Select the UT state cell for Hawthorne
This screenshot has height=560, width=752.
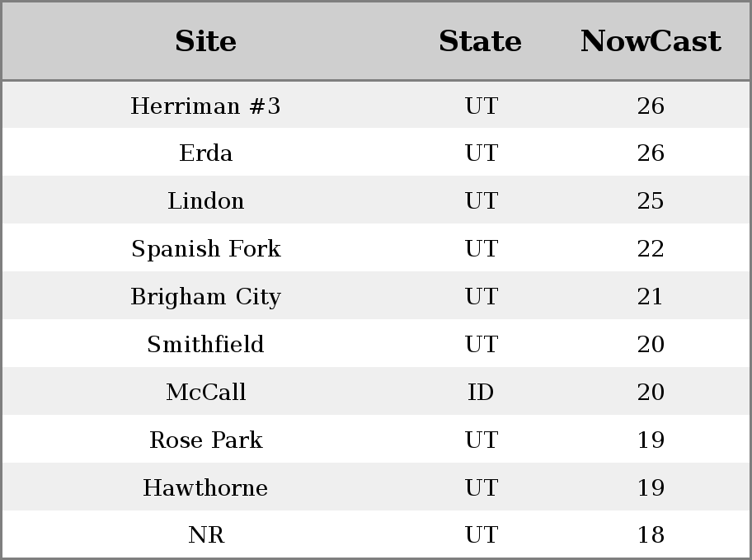tap(481, 488)
